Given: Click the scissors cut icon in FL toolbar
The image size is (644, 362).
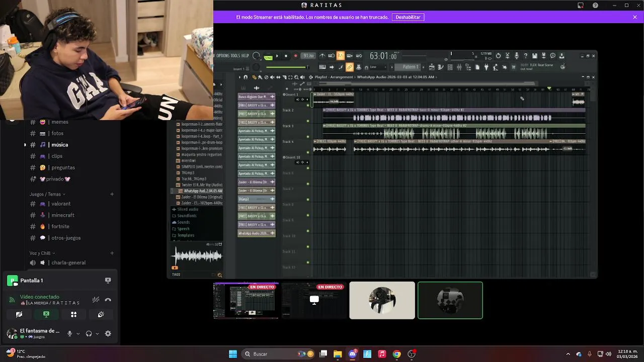Looking at the screenshot, I should point(507,56).
